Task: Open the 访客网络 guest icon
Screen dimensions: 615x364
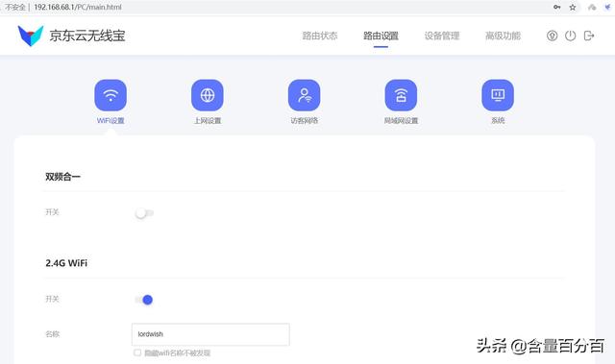Action: [305, 95]
